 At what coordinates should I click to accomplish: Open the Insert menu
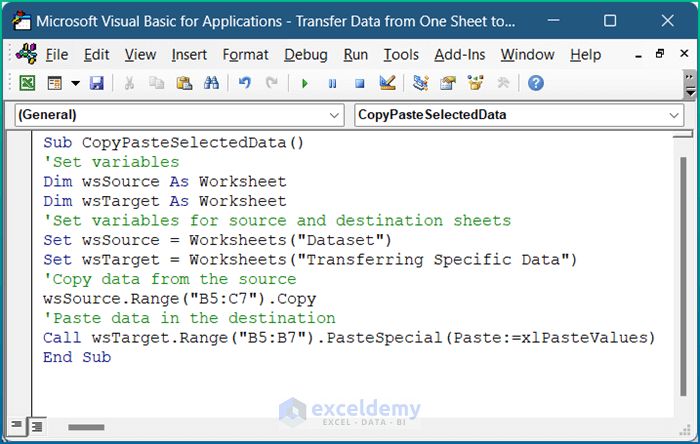pos(189,55)
